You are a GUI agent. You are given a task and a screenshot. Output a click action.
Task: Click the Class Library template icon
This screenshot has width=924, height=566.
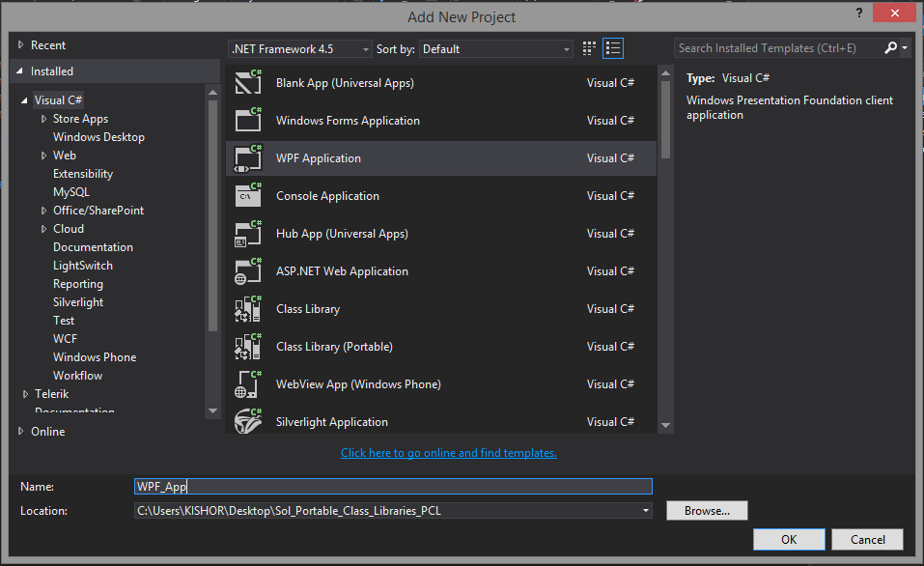pos(248,309)
